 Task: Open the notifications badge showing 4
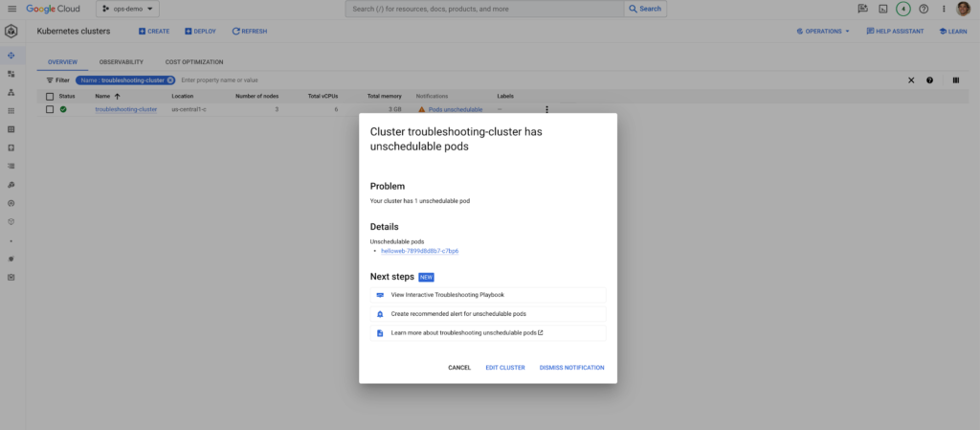[x=902, y=9]
